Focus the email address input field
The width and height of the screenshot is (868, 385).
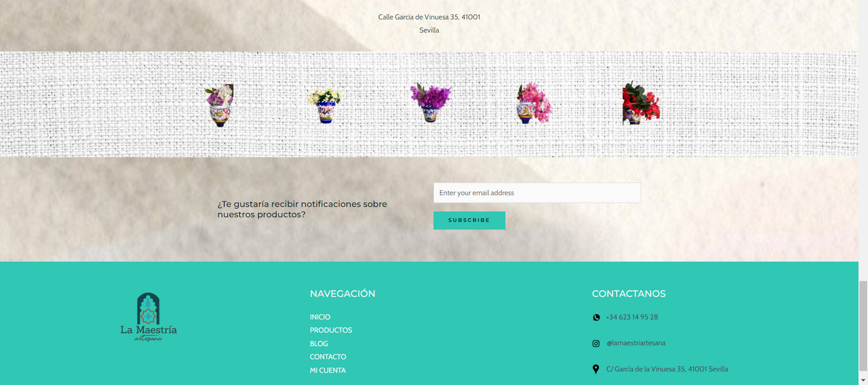coord(537,193)
